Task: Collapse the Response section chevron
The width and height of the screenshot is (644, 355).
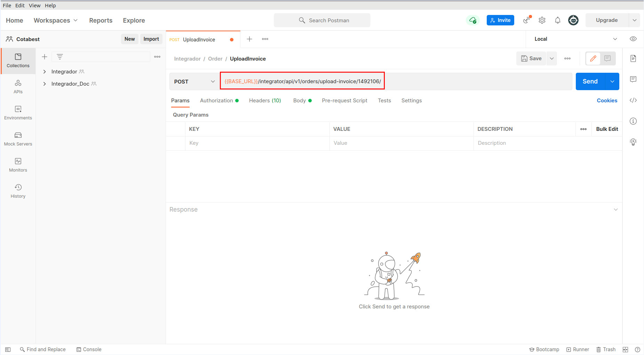Action: [615, 210]
